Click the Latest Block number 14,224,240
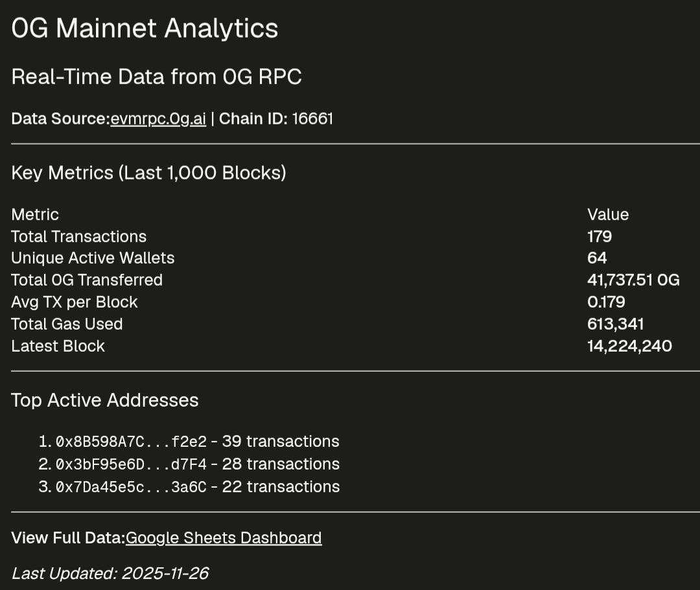This screenshot has height=590, width=700. [629, 346]
